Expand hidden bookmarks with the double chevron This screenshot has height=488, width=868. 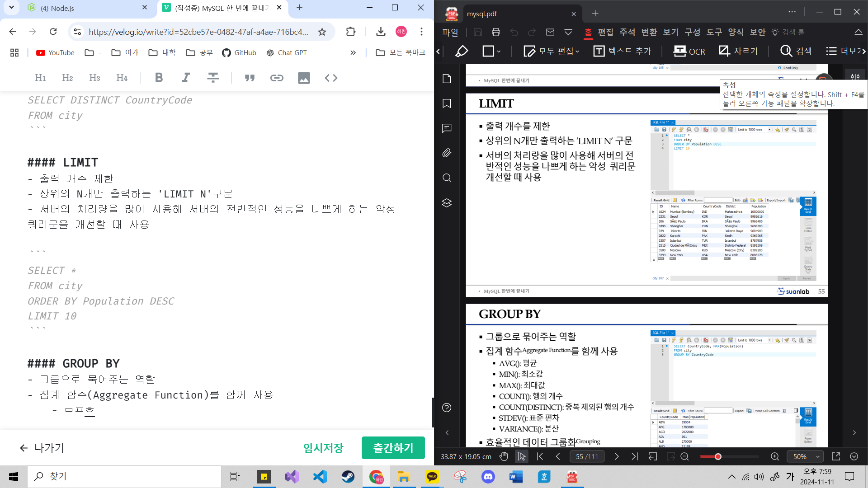tap(353, 53)
